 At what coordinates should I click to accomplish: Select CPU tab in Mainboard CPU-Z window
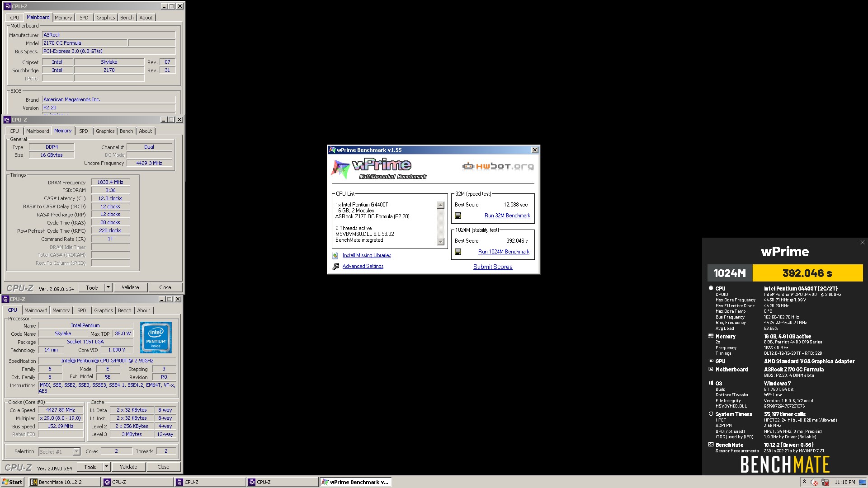click(14, 18)
